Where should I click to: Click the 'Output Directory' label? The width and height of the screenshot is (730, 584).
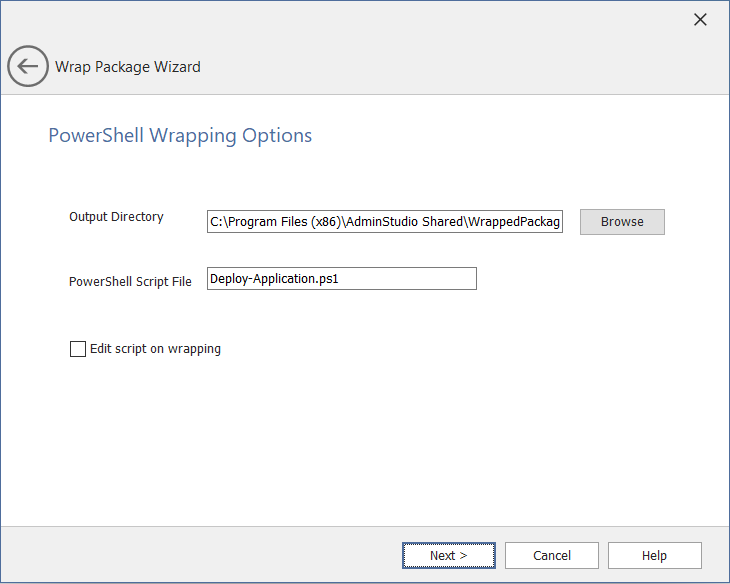point(116,217)
